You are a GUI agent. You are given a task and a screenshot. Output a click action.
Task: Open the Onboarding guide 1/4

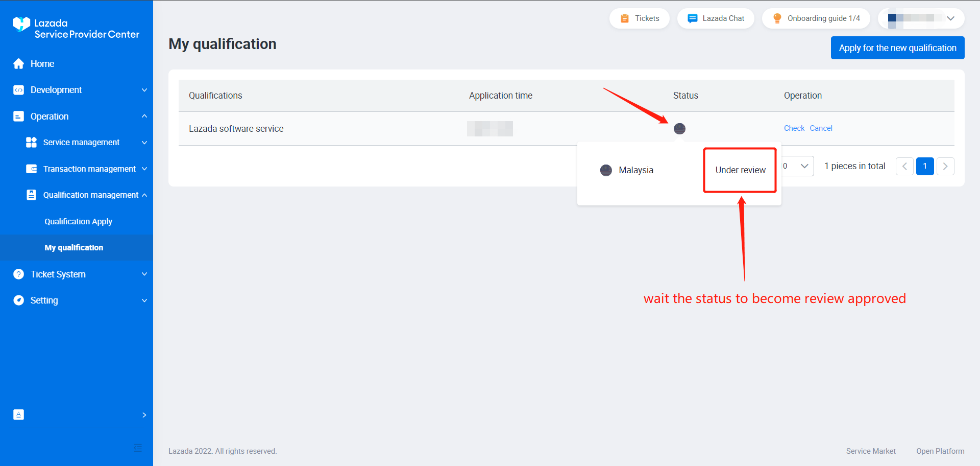(x=816, y=18)
